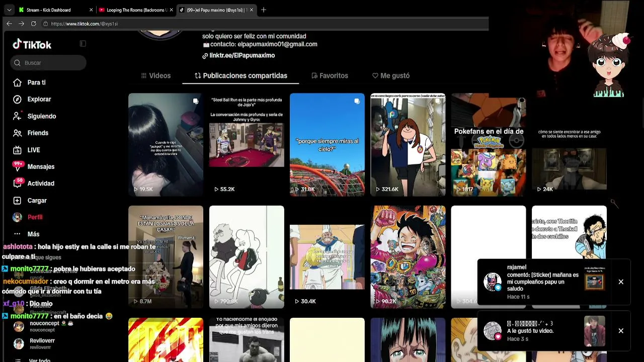Viewport: 644px width, 362px height.
Task: Open the linktr.ee/ElPapumaximo link
Action: pos(242,55)
